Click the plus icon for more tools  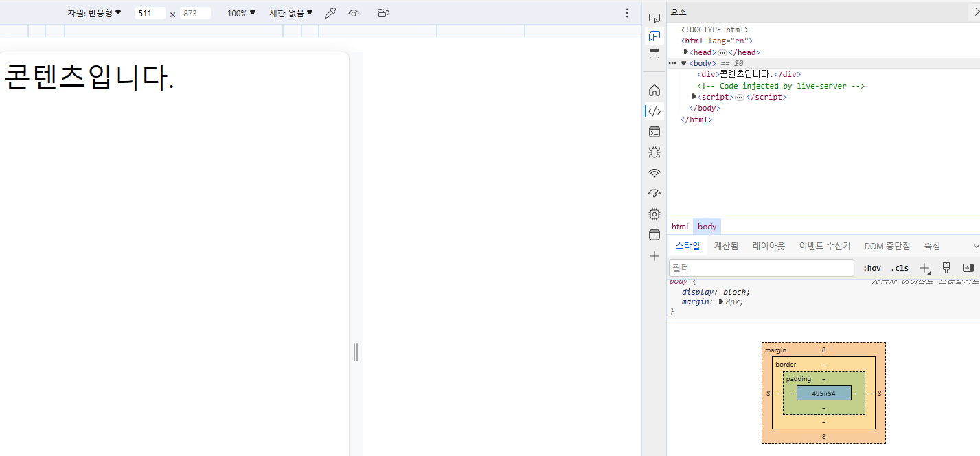tap(654, 256)
